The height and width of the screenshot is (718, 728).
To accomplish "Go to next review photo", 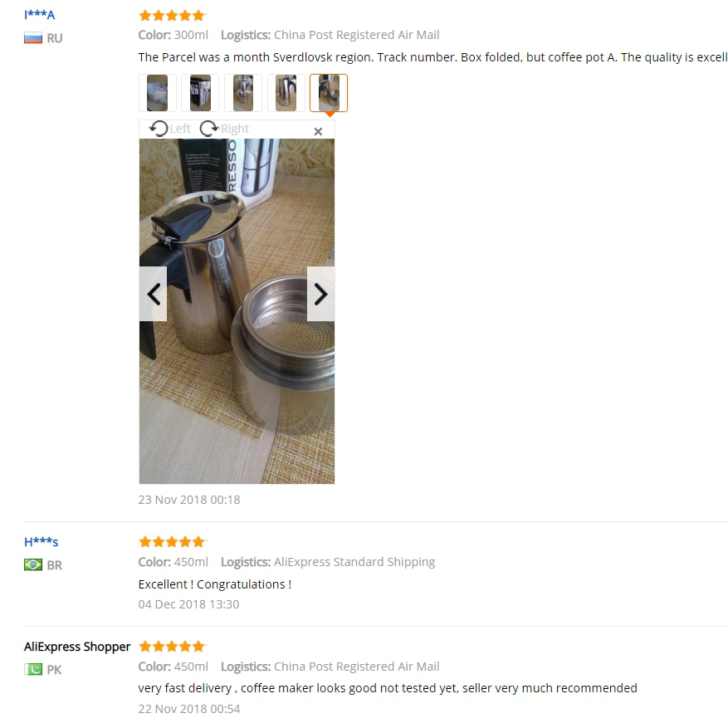I will pos(320,294).
